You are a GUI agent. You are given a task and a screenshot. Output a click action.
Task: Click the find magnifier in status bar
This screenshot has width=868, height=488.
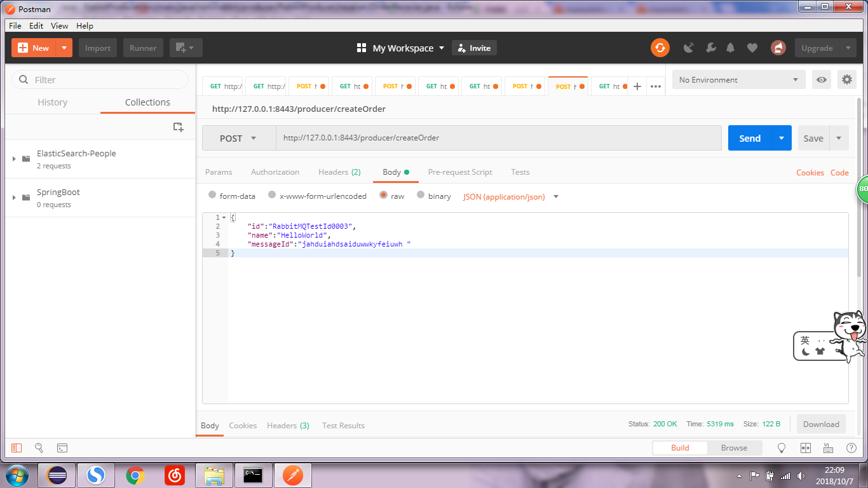pyautogui.click(x=39, y=448)
